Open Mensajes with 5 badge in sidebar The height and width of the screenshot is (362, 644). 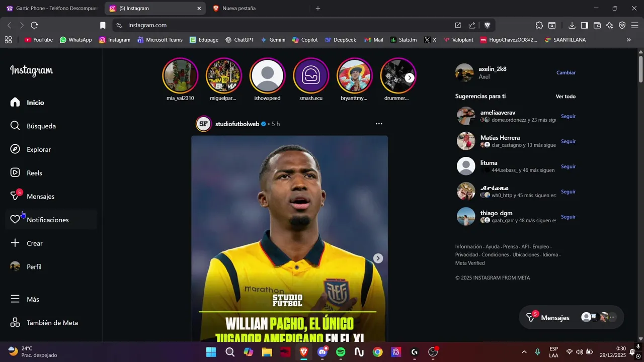pyautogui.click(x=32, y=196)
